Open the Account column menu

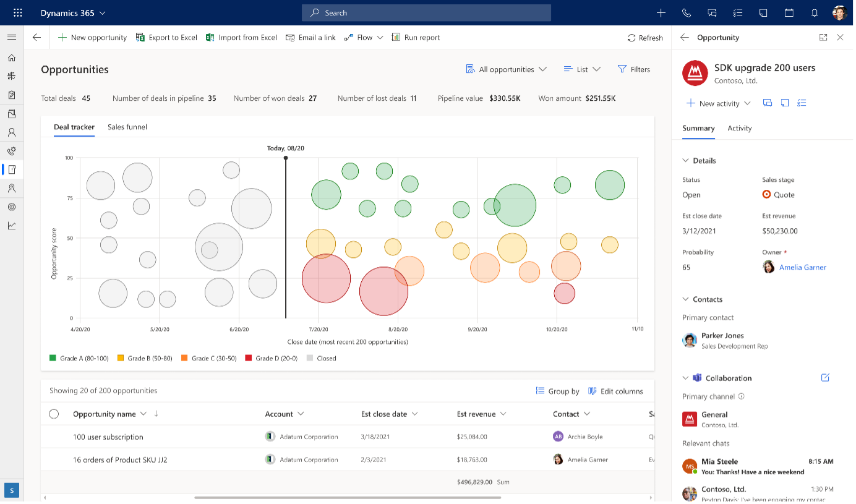tap(301, 414)
